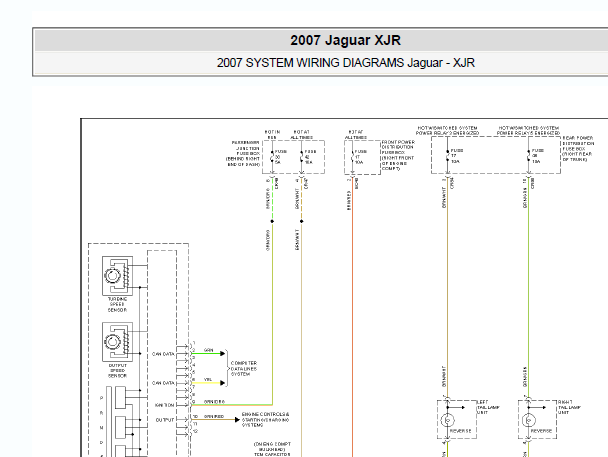Viewport: 608px width, 457px height.
Task: Click the "CAN DATA" label beside the GRN wire
Action: point(163,354)
